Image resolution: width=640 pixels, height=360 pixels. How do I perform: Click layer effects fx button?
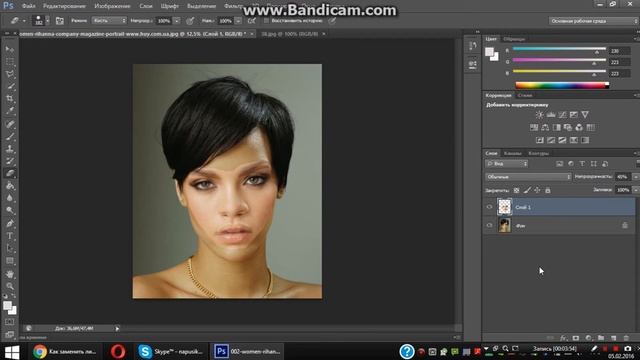click(564, 338)
